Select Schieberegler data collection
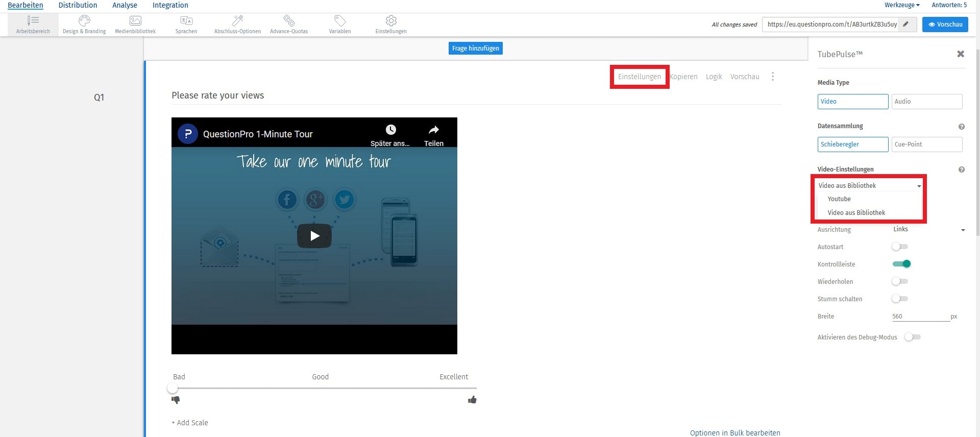 (x=853, y=144)
